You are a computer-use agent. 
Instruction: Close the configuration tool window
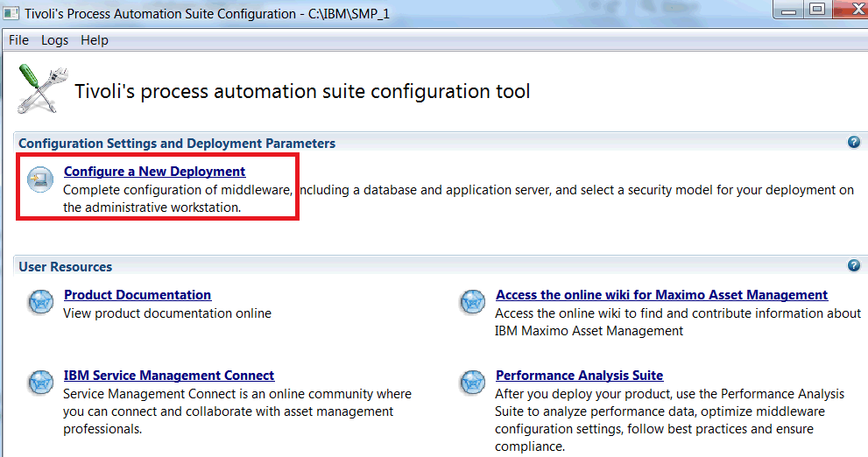click(x=852, y=10)
